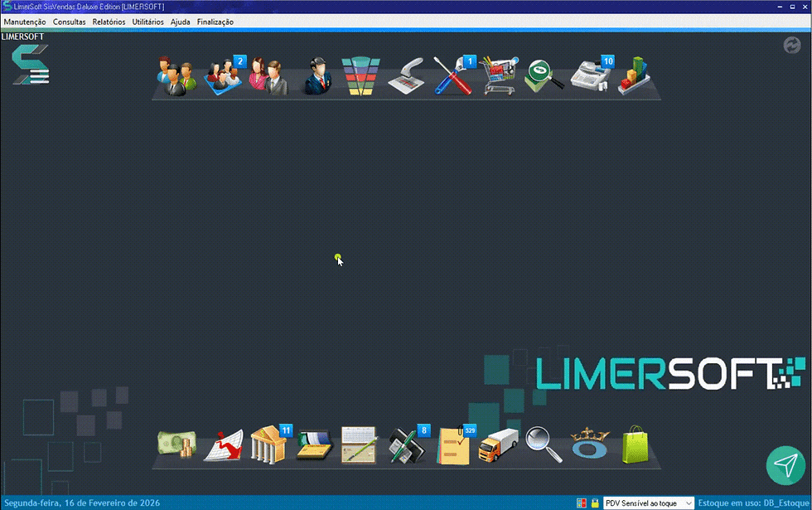Click the teal paper plane send button
812x510 pixels.
(x=785, y=465)
